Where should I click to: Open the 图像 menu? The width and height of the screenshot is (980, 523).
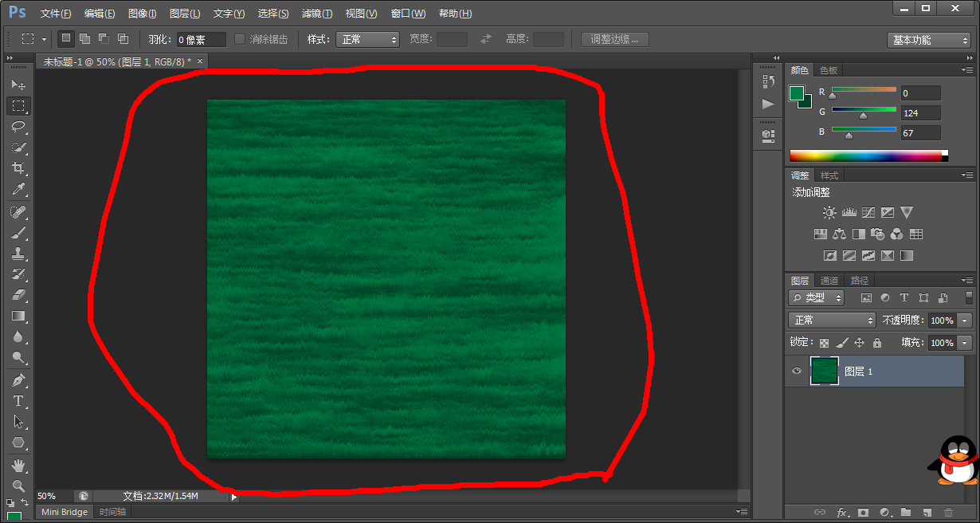(x=142, y=14)
